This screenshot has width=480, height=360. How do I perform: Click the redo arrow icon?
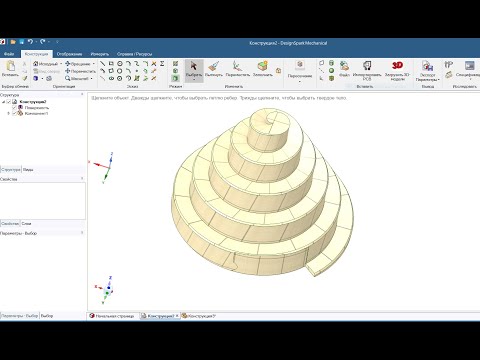point(43,42)
